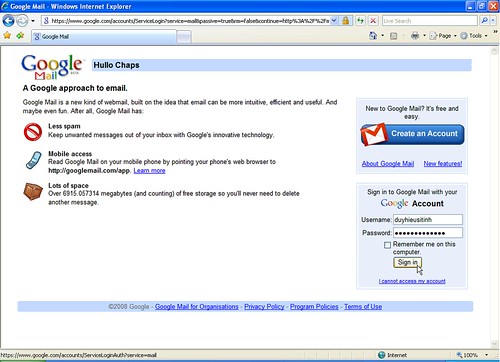This screenshot has height=362, width=500.
Task: Click the Sign in button
Action: (407, 262)
